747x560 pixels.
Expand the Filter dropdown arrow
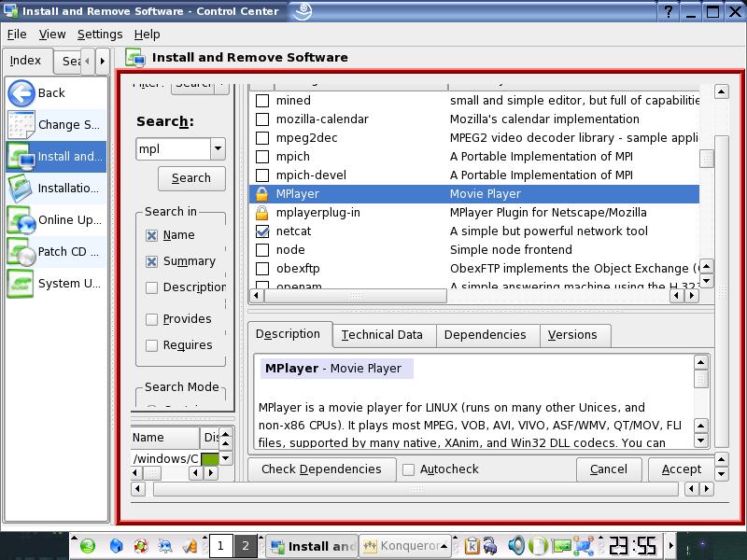click(x=221, y=85)
